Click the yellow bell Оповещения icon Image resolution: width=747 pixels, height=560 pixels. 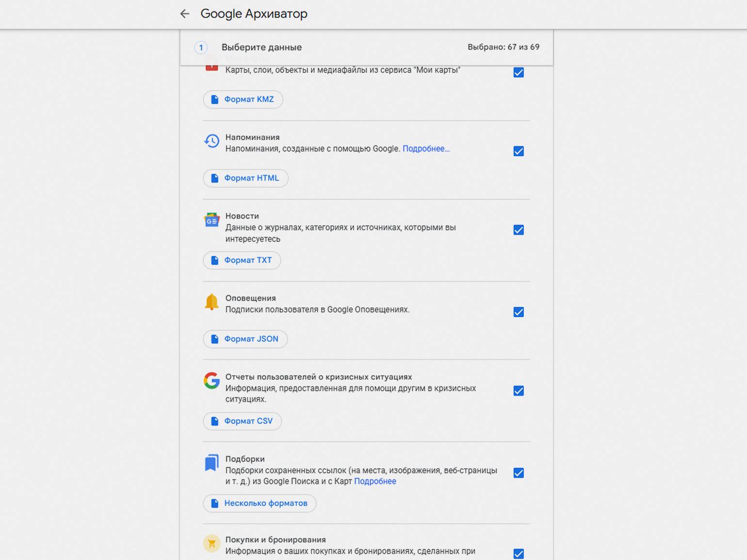pyautogui.click(x=211, y=302)
